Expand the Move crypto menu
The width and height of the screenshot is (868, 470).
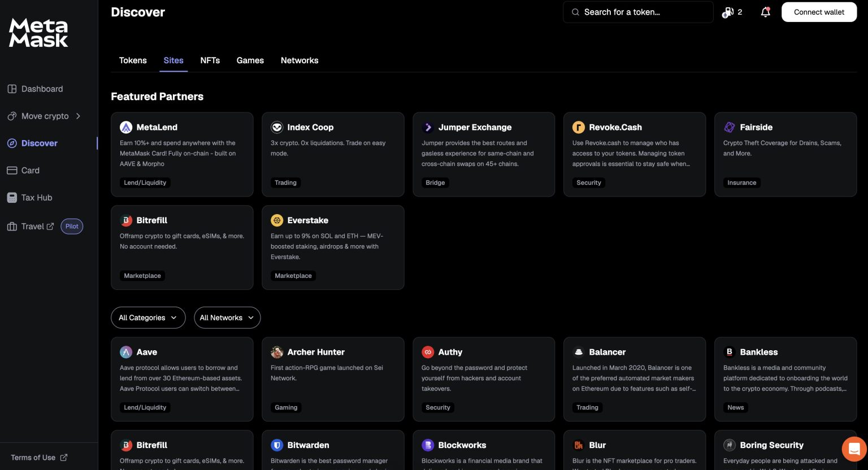click(45, 116)
